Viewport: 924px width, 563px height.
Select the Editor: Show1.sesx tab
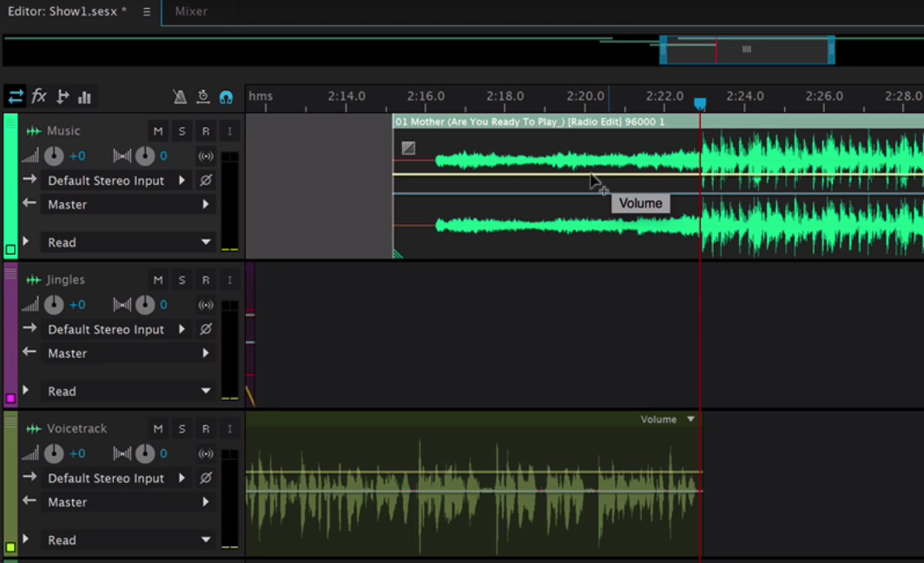[x=67, y=11]
